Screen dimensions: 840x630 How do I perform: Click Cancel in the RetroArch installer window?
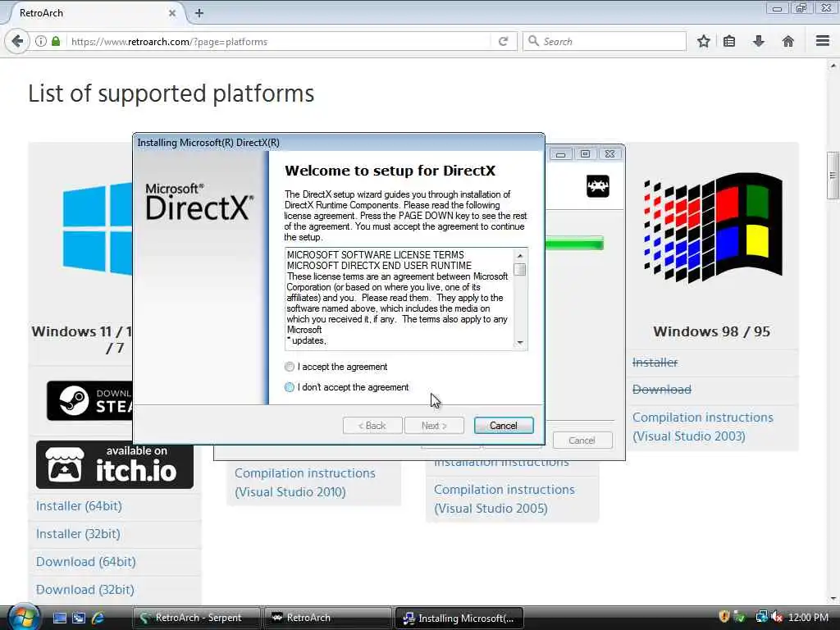click(x=582, y=441)
